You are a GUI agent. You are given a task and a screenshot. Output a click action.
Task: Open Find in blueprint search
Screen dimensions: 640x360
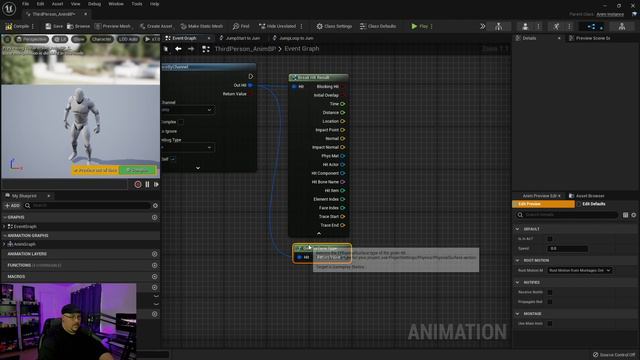(x=241, y=26)
